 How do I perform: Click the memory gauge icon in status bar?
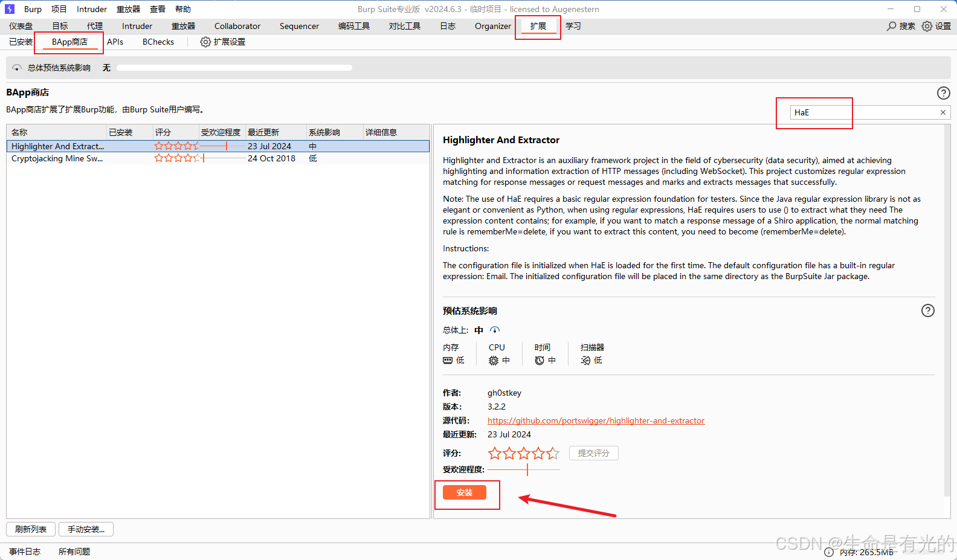point(829,552)
